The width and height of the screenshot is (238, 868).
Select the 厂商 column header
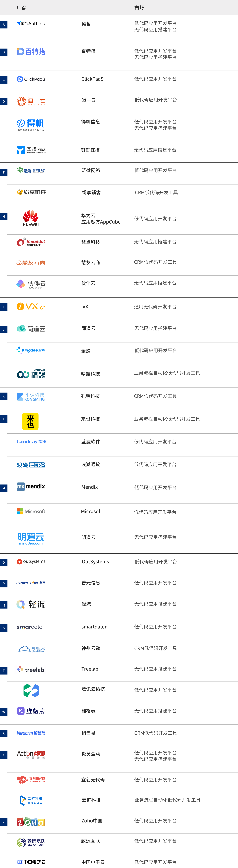coord(22,8)
